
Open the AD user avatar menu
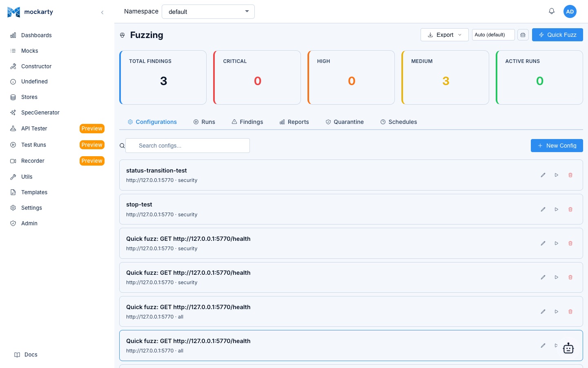[x=570, y=11]
